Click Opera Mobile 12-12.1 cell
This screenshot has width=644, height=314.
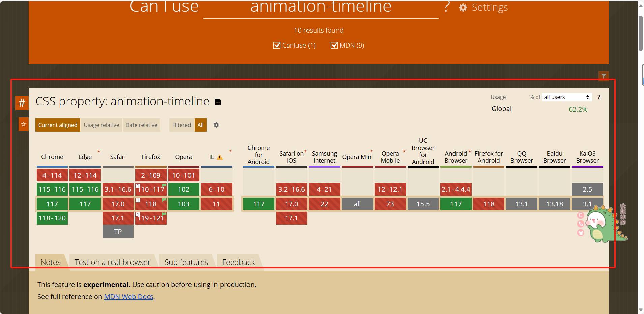point(390,189)
